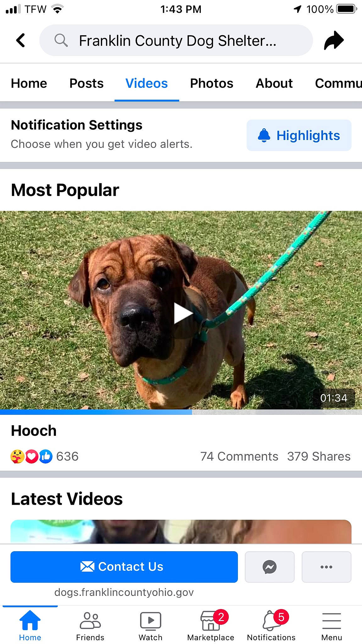The height and width of the screenshot is (644, 362).
Task: Switch to the Photos tab
Action: click(211, 83)
